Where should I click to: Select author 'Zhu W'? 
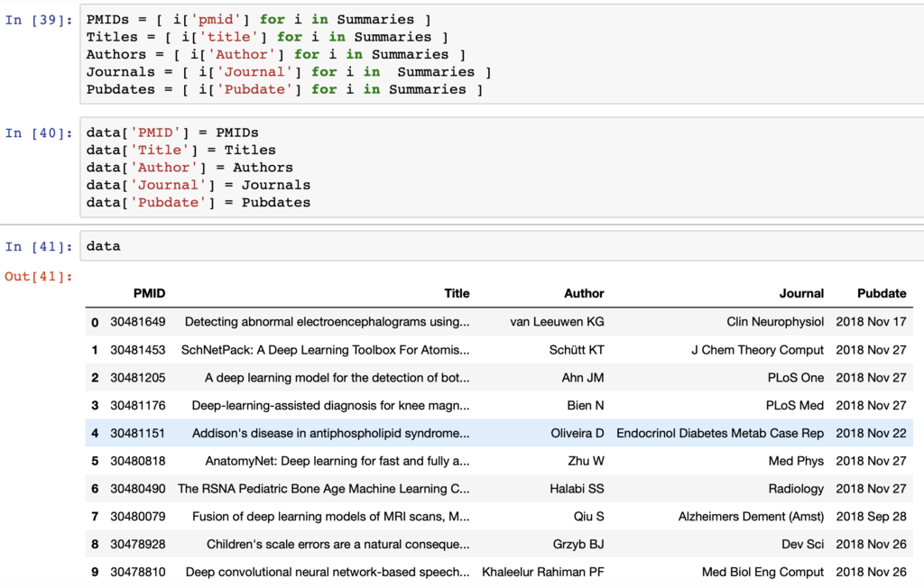click(x=586, y=461)
